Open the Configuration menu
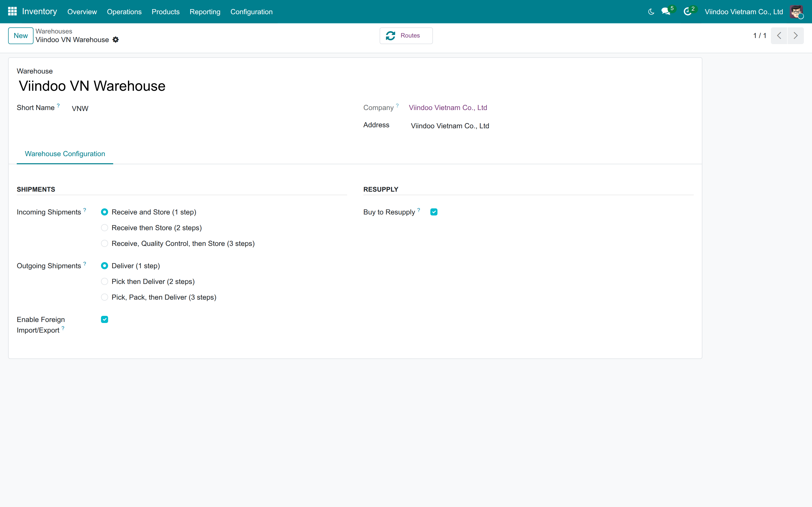The image size is (812, 507). tap(251, 12)
